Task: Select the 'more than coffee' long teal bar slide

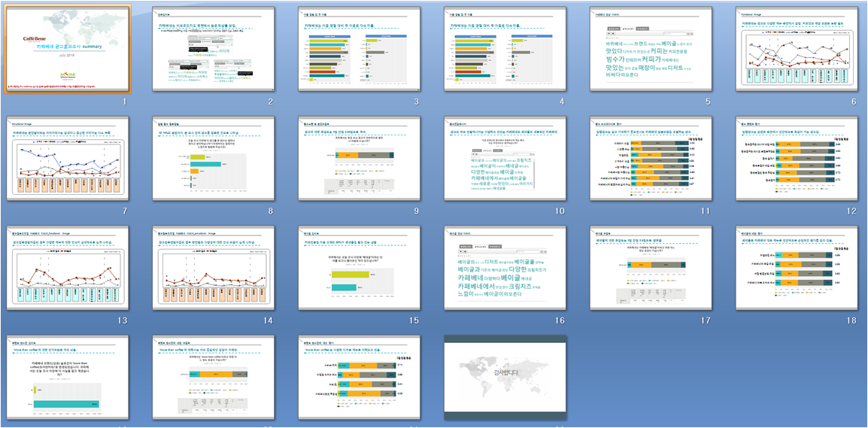Action: tap(68, 377)
